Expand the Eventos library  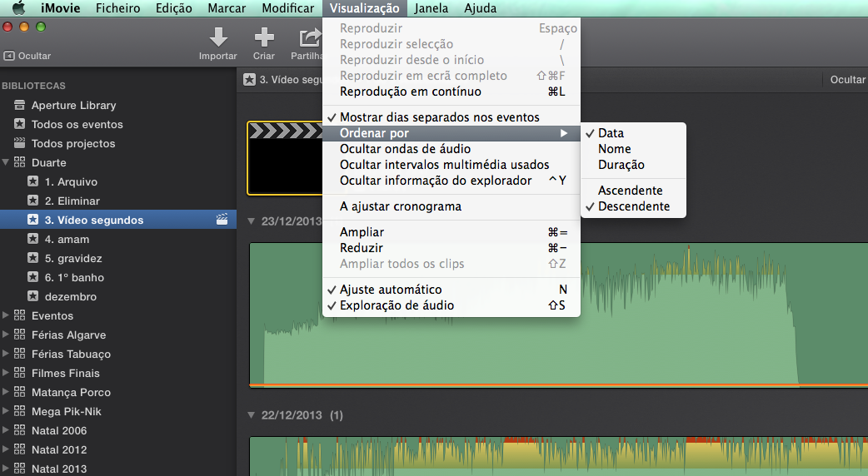[6, 315]
